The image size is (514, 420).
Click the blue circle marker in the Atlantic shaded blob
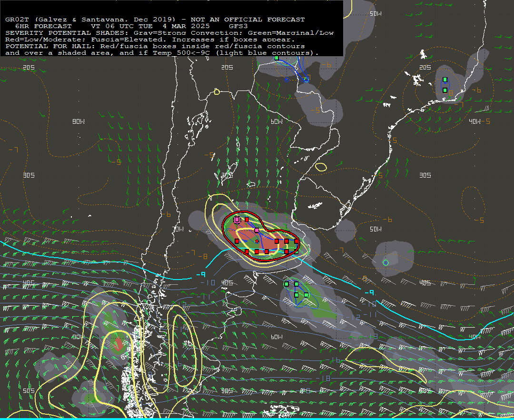coord(386,263)
